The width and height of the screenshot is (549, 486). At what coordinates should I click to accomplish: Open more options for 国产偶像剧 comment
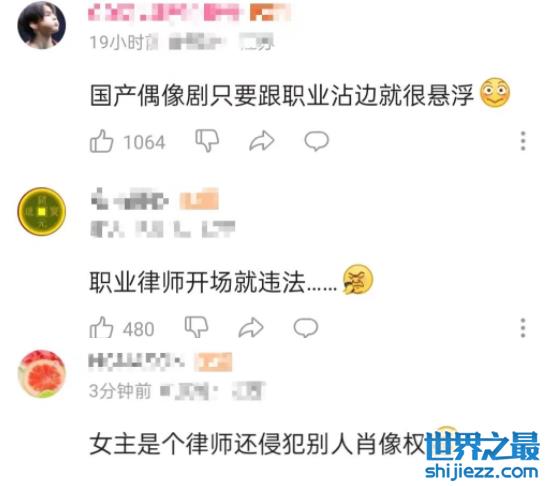coord(523,141)
